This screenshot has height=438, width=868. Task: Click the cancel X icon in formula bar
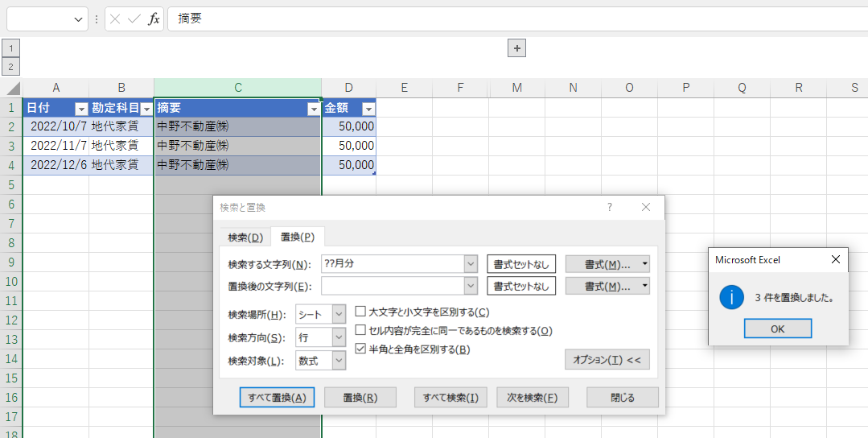click(x=115, y=19)
